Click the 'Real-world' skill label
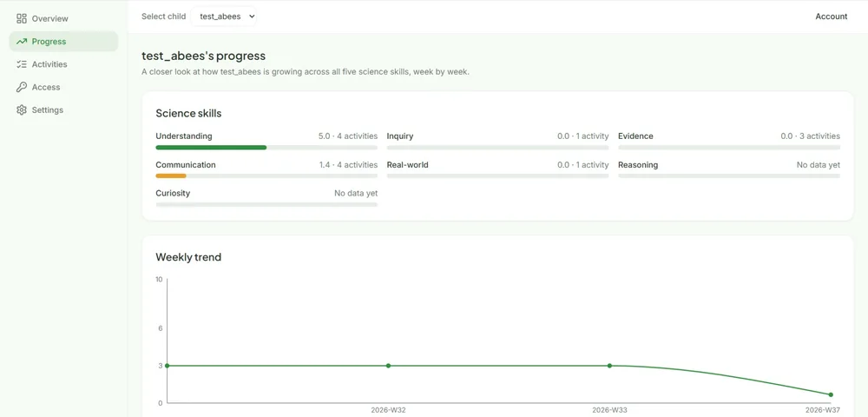 [407, 165]
